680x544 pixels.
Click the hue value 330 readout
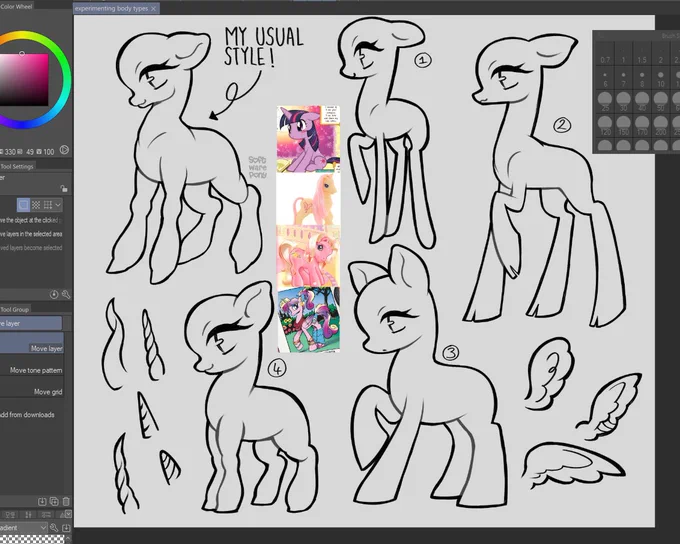pyautogui.click(x=10, y=152)
